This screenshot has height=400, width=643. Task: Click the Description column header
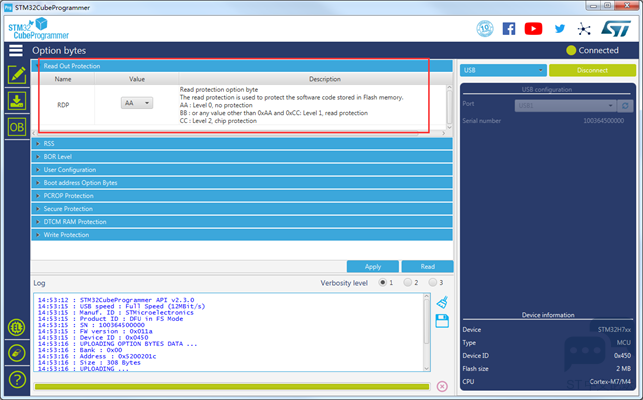(325, 79)
